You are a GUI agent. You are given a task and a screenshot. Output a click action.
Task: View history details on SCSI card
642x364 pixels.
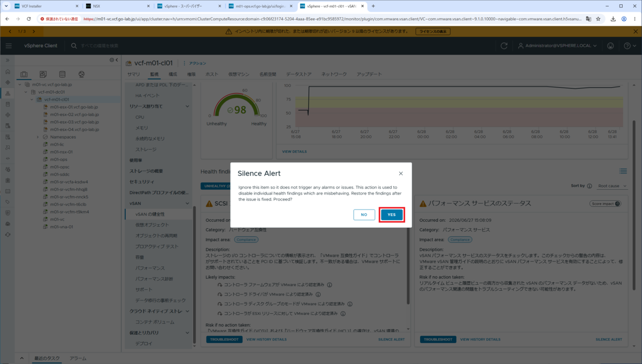266,339
